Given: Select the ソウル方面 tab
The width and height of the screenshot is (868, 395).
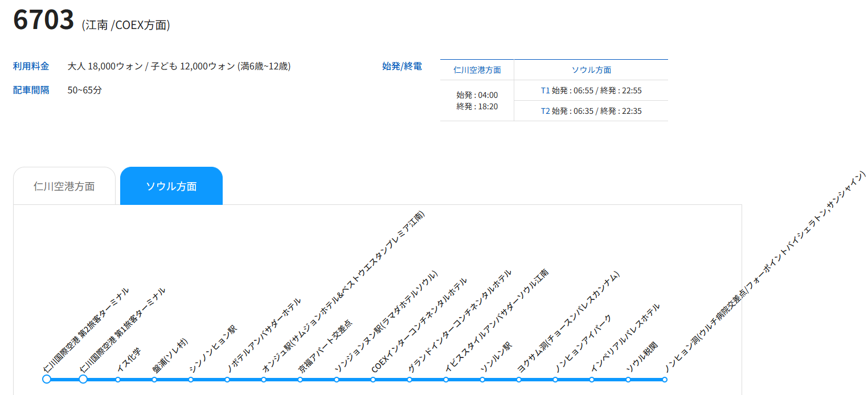Looking at the screenshot, I should pos(171,186).
